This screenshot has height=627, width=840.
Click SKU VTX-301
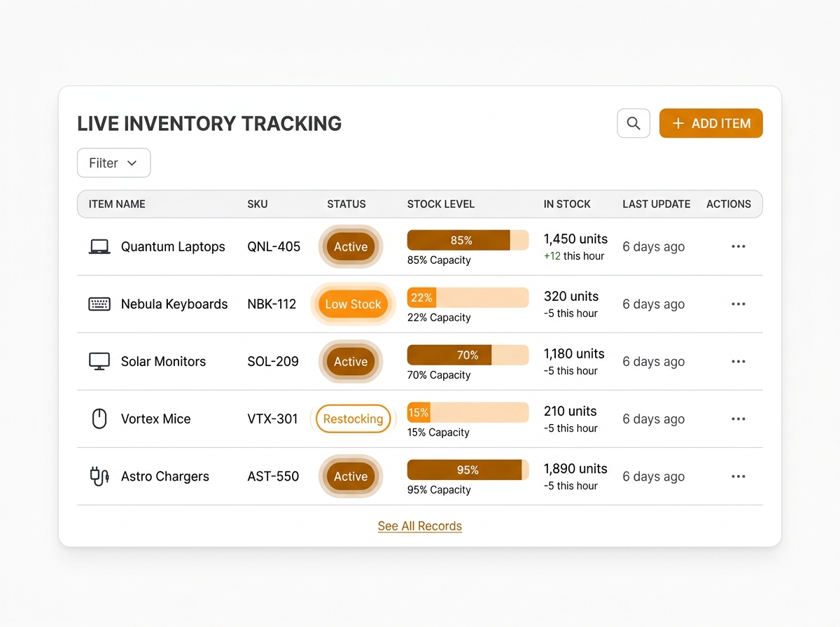click(x=272, y=418)
